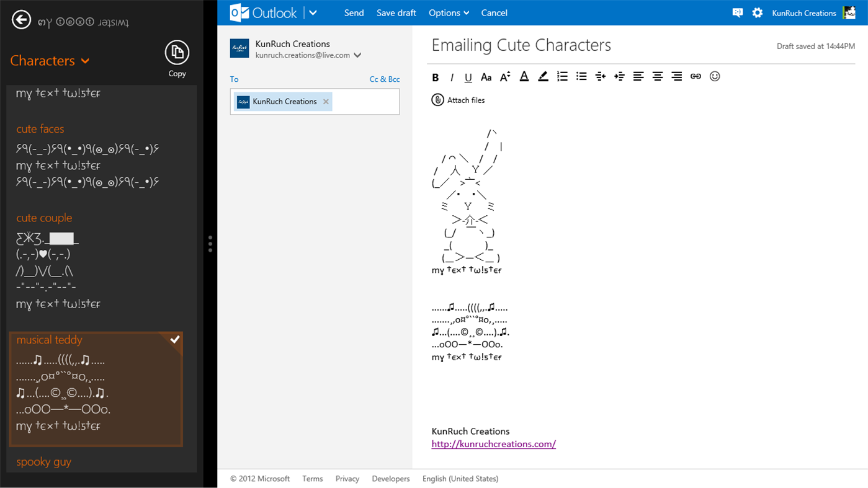Change language via English (United States)

(x=460, y=478)
